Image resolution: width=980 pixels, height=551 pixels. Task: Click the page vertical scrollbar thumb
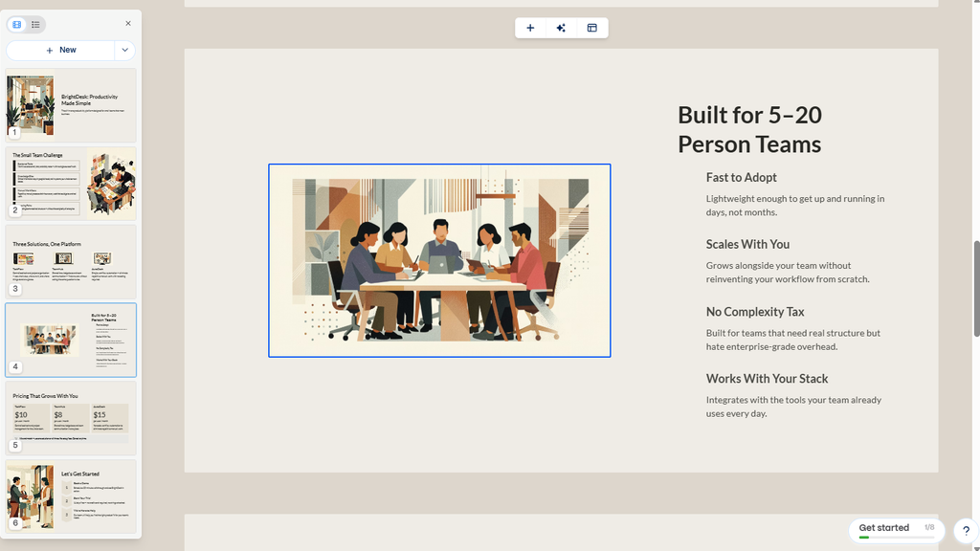[x=976, y=289]
